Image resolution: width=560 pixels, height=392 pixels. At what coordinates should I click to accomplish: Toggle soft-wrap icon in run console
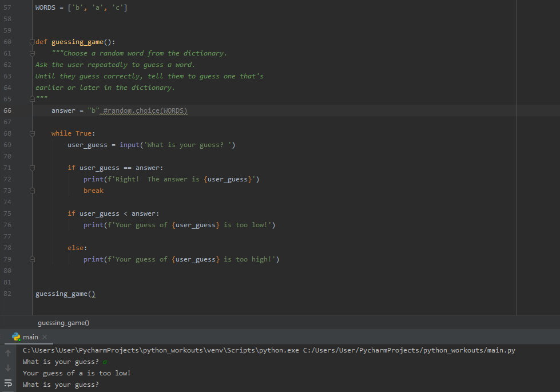[8, 383]
